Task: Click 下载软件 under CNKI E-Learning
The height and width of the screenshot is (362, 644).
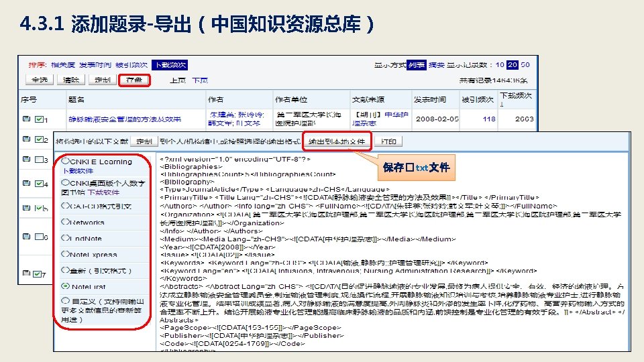Action: [x=78, y=171]
